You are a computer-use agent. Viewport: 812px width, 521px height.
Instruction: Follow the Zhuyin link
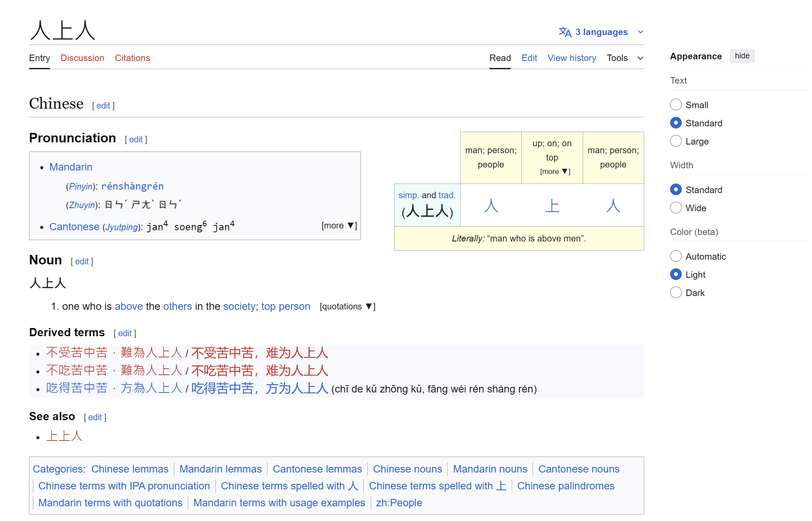(82, 205)
